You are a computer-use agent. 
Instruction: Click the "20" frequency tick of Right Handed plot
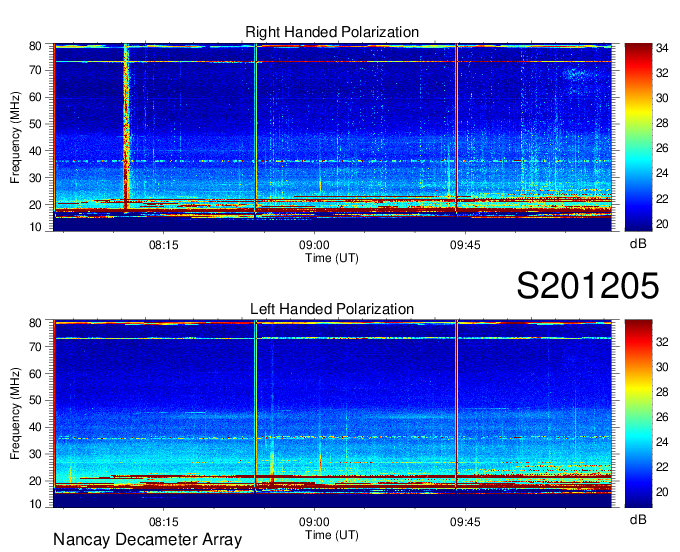tap(35, 205)
